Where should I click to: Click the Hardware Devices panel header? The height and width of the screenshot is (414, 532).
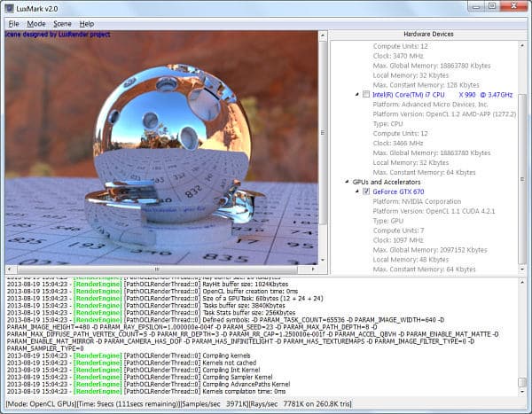coord(428,34)
